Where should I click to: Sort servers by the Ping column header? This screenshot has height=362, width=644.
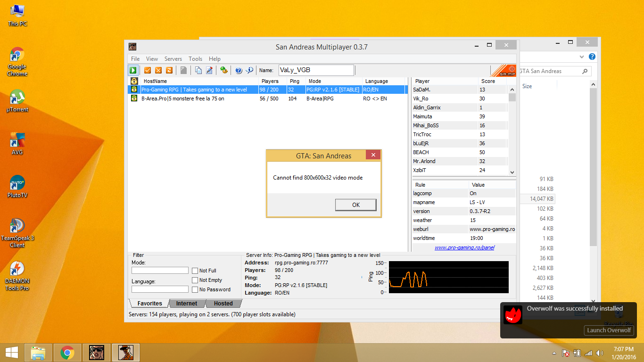[x=297, y=81]
